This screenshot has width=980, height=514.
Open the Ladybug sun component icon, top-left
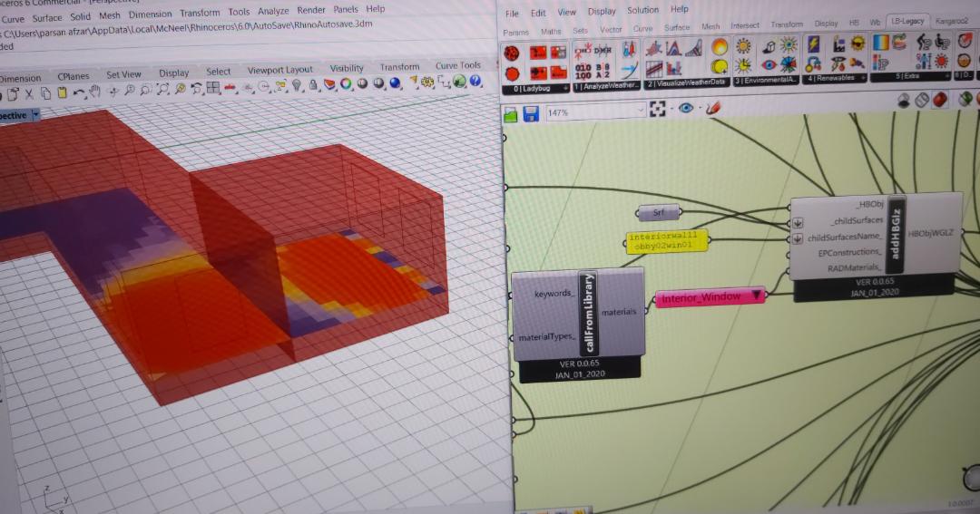(513, 53)
